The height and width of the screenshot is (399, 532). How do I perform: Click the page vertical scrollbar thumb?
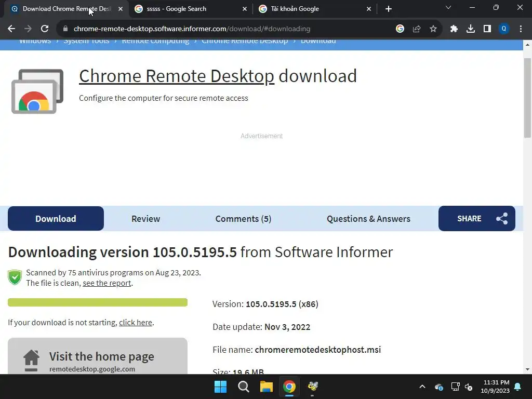pyautogui.click(x=527, y=98)
